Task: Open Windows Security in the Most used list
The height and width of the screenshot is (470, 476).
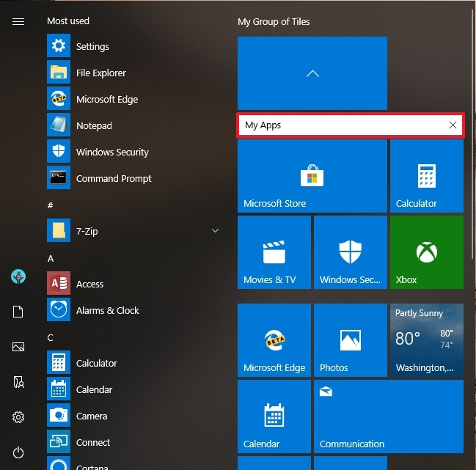Action: point(98,152)
